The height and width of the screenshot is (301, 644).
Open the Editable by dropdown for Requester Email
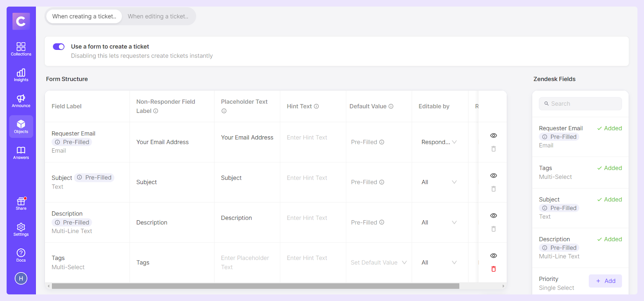click(x=439, y=142)
